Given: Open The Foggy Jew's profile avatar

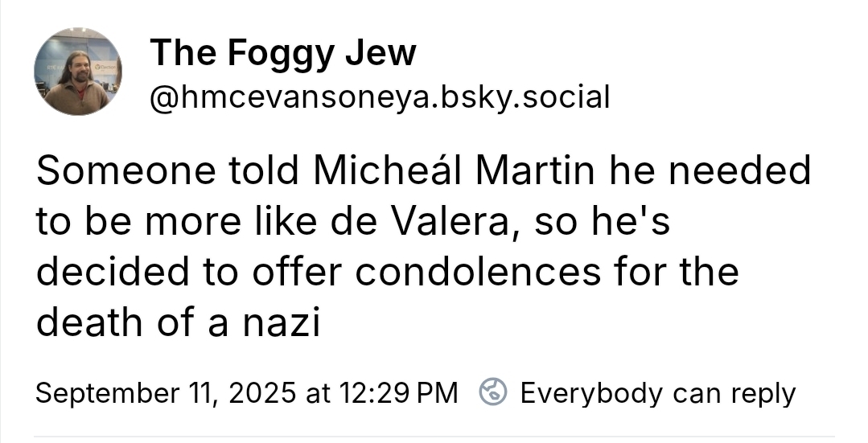Looking at the screenshot, I should pos(77,72).
